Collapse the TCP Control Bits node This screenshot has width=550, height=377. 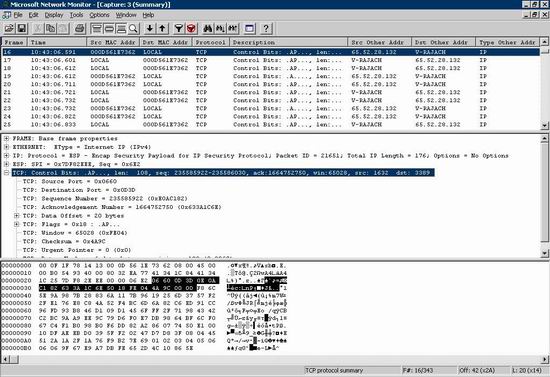point(6,173)
